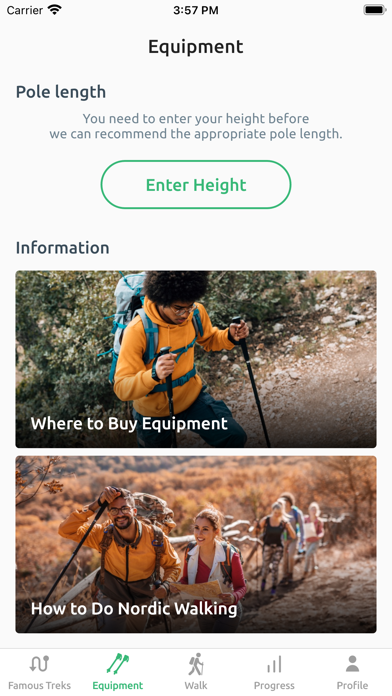Select the Equipment tab label
The width and height of the screenshot is (392, 696).
click(118, 686)
